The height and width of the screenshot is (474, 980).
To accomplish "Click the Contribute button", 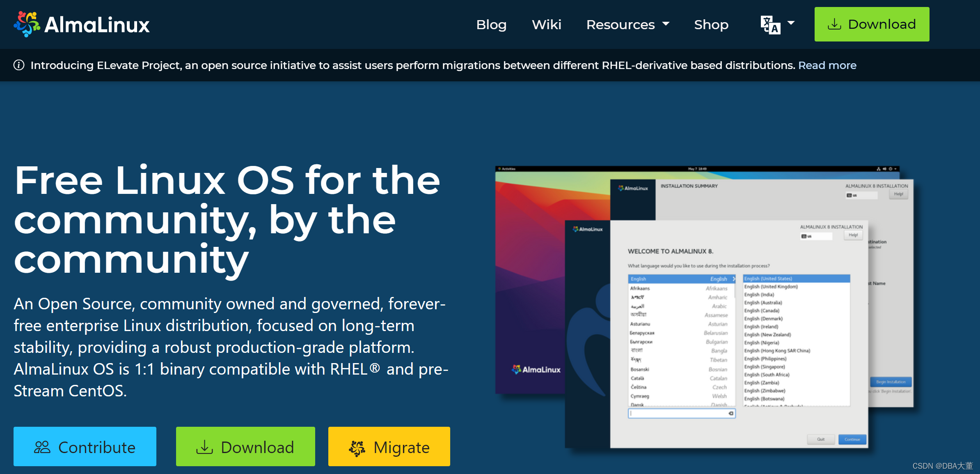I will click(x=85, y=446).
